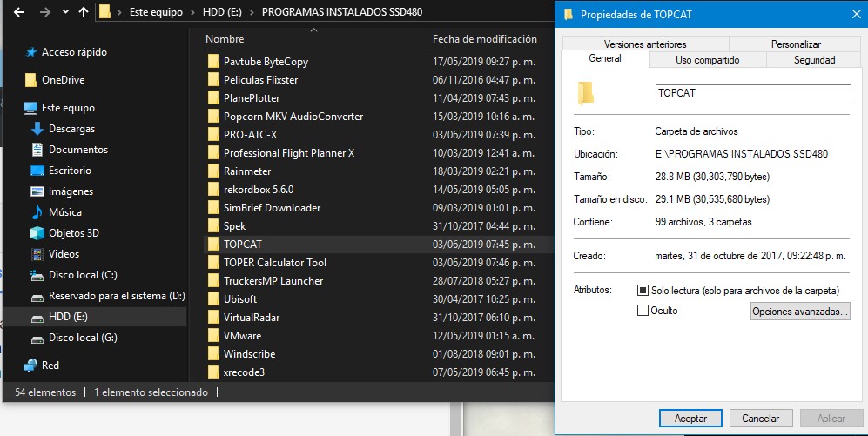868x436 pixels.
Task: Toggle Oculto checkbox
Action: 643,311
